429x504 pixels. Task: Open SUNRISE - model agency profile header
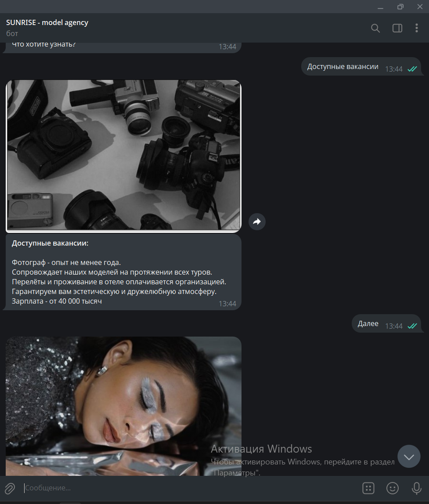[47, 22]
